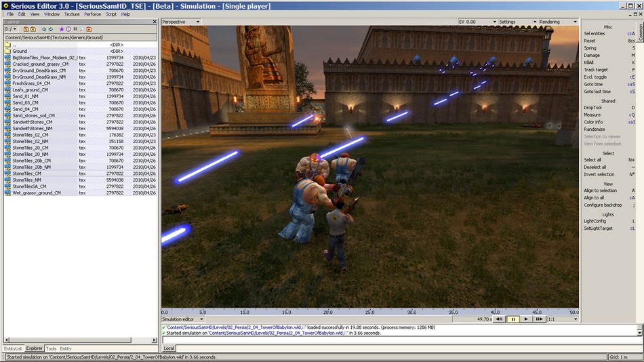
Task: Click the Serious Editor app icon in title bar
Action: (x=5, y=5)
